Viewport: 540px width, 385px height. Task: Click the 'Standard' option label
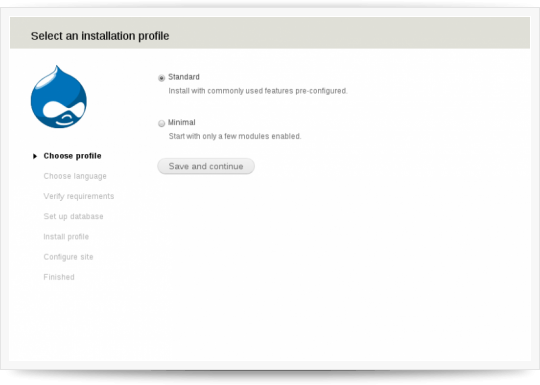[184, 77]
